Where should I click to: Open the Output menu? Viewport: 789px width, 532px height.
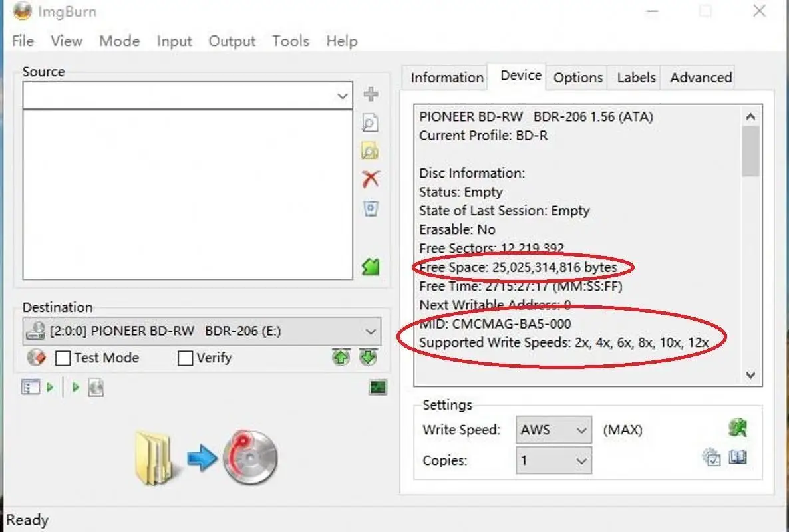(232, 41)
